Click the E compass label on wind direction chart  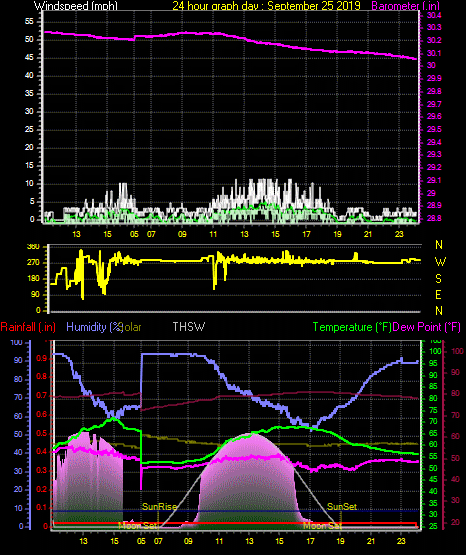438,294
